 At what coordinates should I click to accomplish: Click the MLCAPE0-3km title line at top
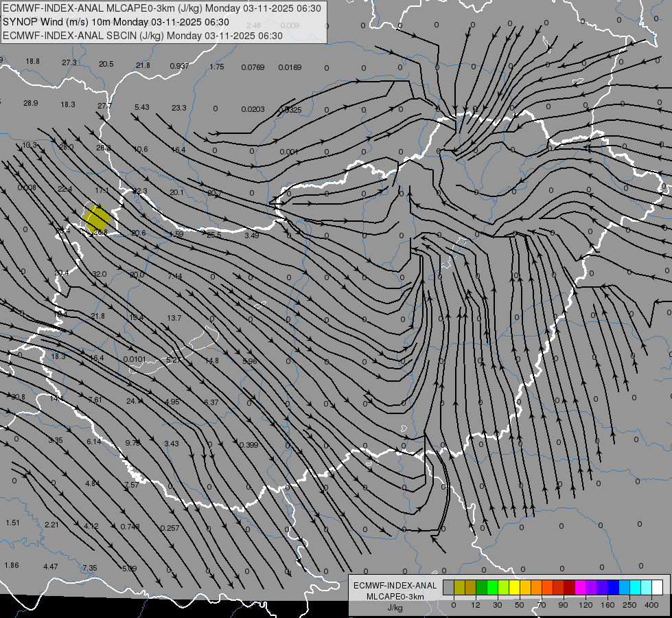pyautogui.click(x=161, y=8)
